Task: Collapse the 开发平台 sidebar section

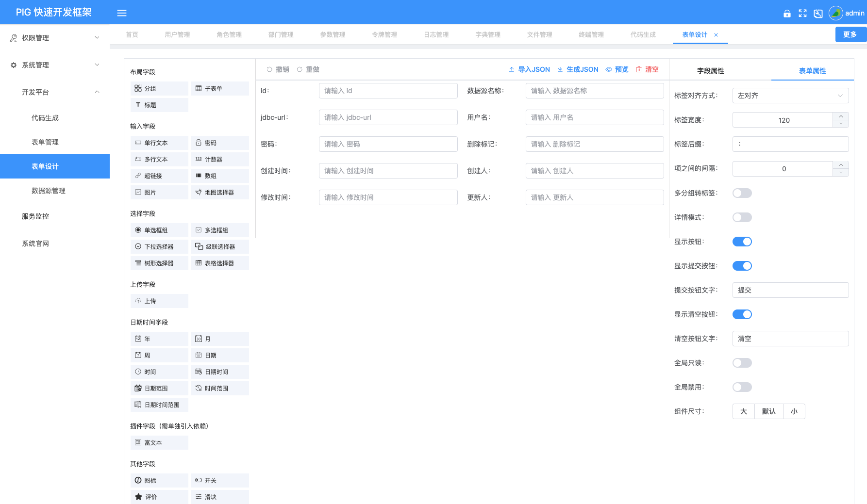Action: tap(54, 92)
